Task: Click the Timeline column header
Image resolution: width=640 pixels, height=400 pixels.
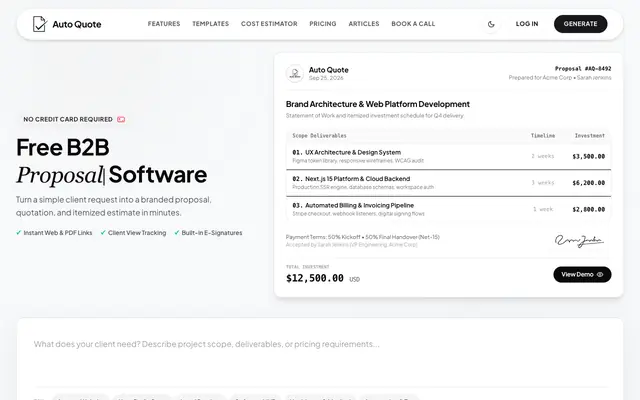Action: coord(543,136)
